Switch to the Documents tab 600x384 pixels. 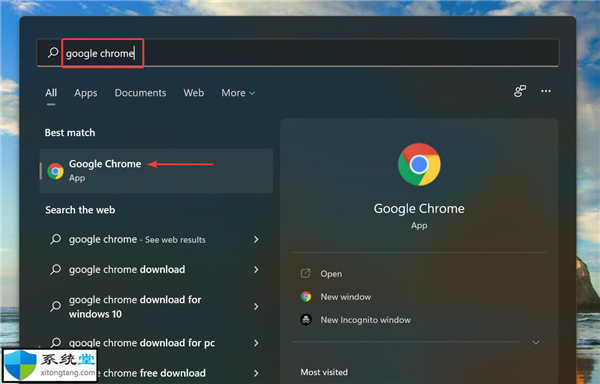click(x=140, y=93)
